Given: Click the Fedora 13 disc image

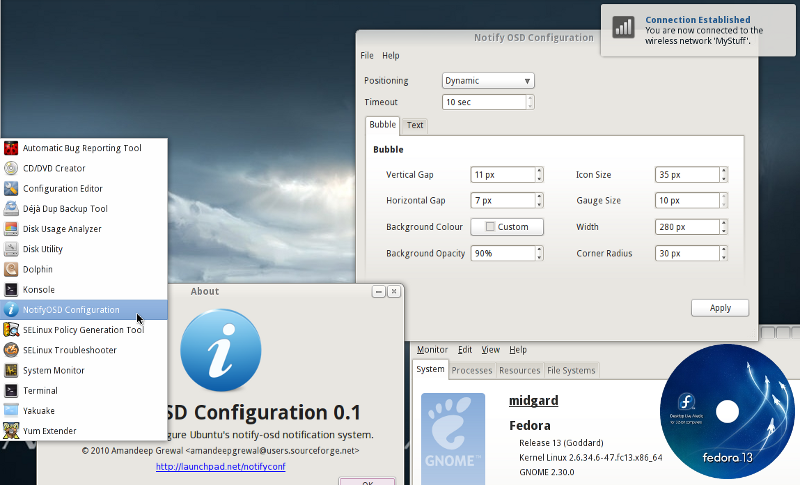Looking at the screenshot, I should click(727, 411).
